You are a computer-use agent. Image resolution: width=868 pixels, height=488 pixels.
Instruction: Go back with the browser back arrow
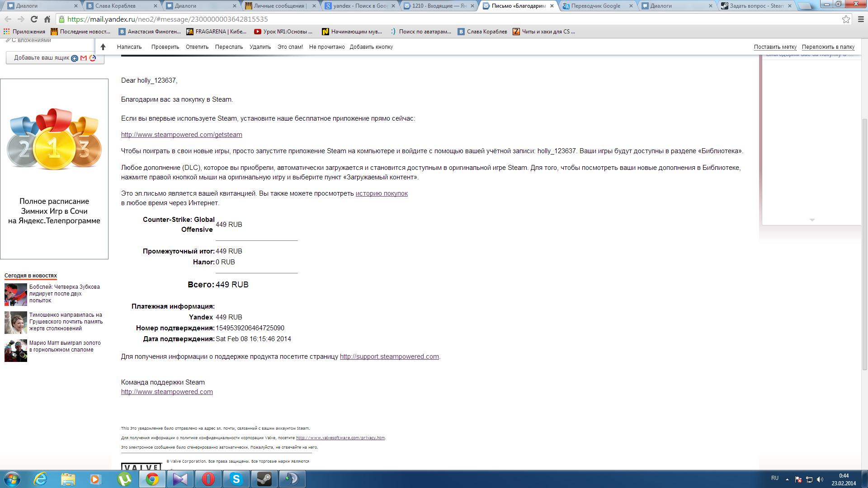[x=8, y=19]
